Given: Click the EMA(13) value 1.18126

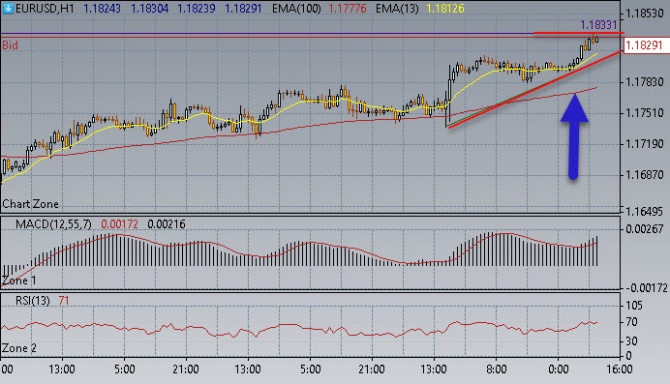Looking at the screenshot, I should [445, 9].
